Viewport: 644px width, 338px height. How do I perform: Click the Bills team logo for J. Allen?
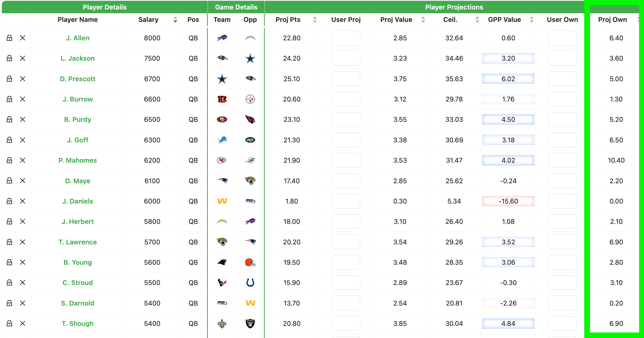click(222, 38)
